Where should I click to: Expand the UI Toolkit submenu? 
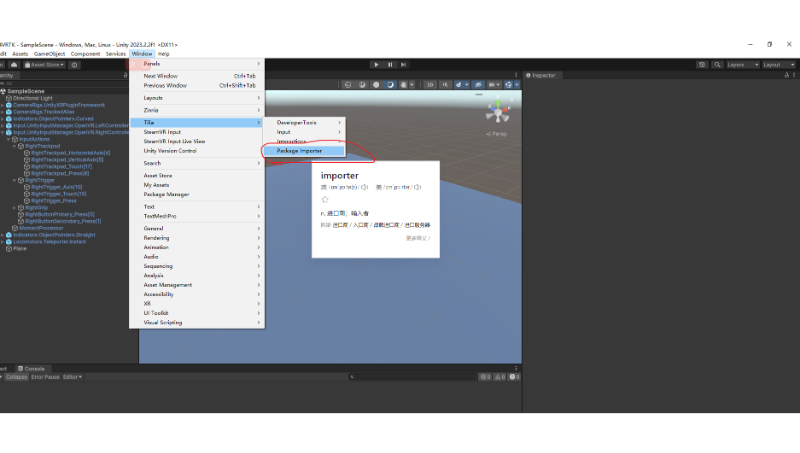(196, 313)
